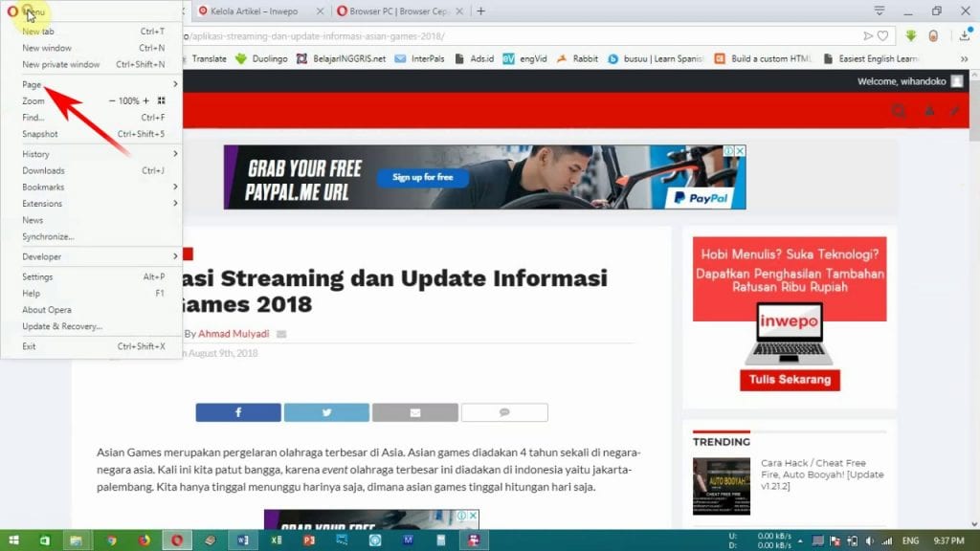Viewport: 980px width, 551px height.
Task: Click the site search magnifier icon
Action: coord(899,111)
